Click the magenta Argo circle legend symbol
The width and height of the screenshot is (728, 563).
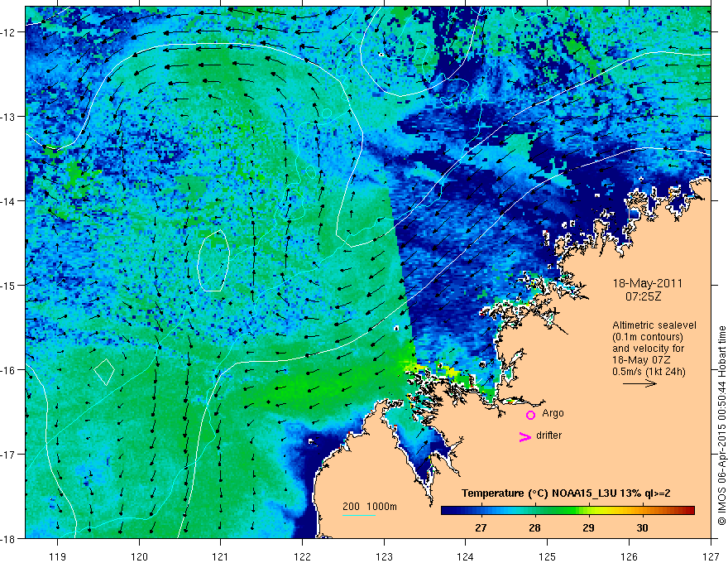(x=530, y=415)
